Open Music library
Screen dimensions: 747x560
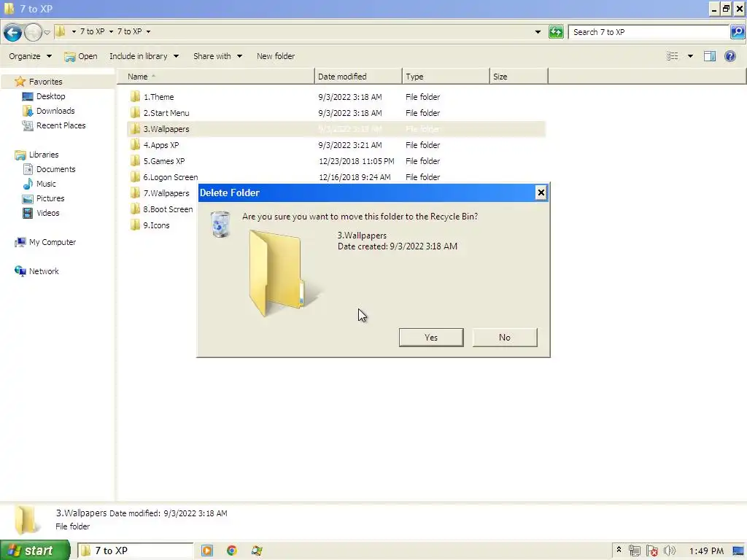[46, 184]
